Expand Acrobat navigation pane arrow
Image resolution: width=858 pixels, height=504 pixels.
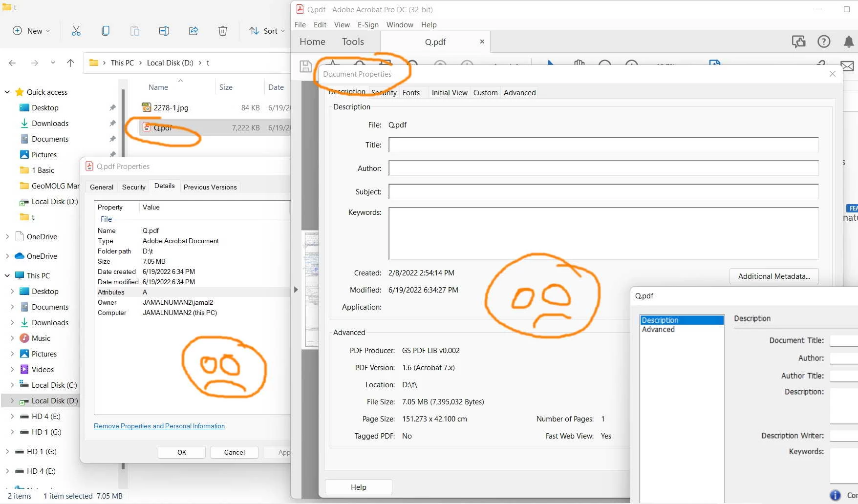click(296, 290)
